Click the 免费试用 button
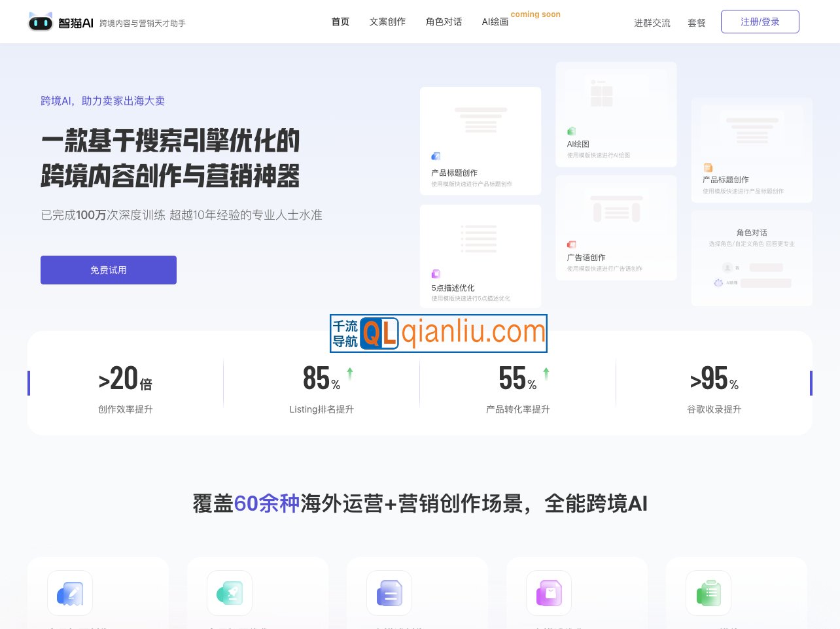Screen dimensions: 840x629 109,270
